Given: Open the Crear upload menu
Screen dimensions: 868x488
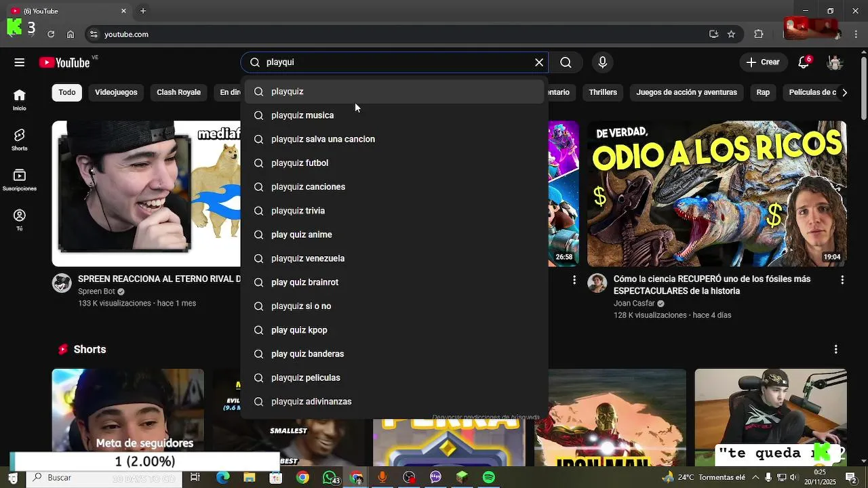Looking at the screenshot, I should (x=763, y=62).
